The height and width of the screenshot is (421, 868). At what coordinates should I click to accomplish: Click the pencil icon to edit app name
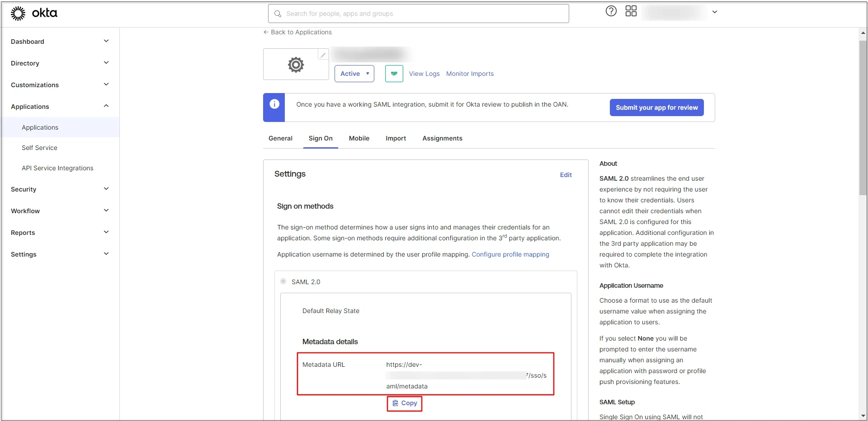pyautogui.click(x=322, y=55)
